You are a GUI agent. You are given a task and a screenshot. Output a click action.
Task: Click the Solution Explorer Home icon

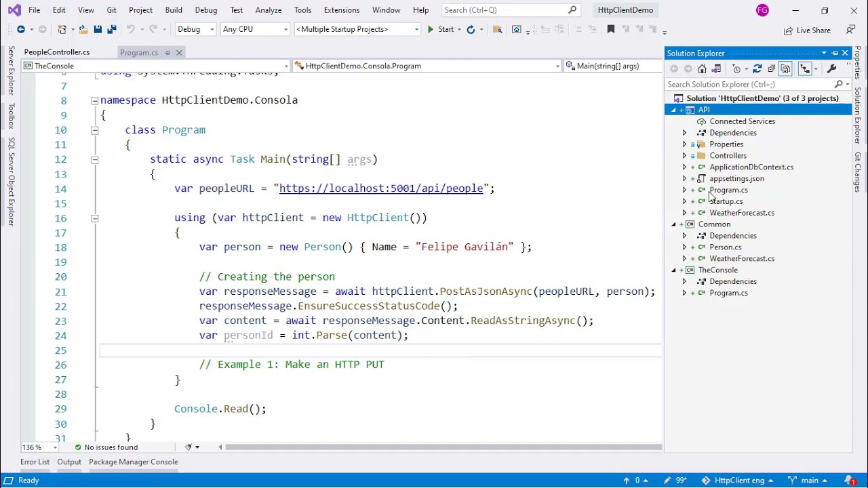click(702, 68)
